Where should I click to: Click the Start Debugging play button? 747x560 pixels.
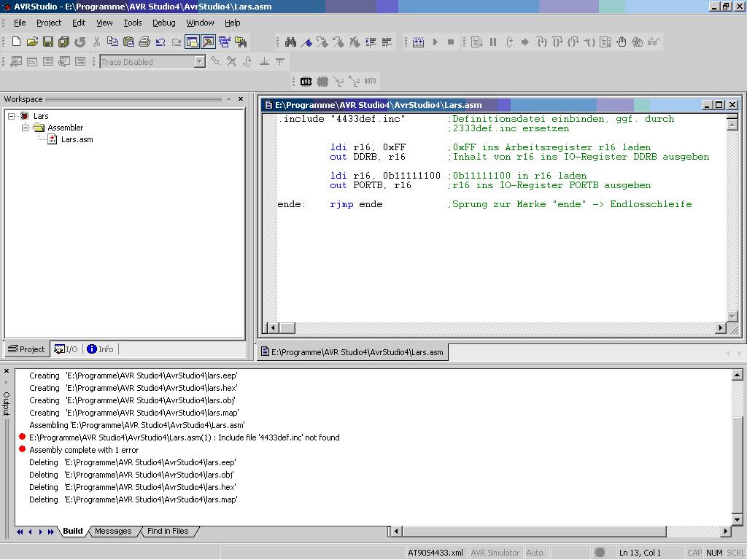pos(435,42)
